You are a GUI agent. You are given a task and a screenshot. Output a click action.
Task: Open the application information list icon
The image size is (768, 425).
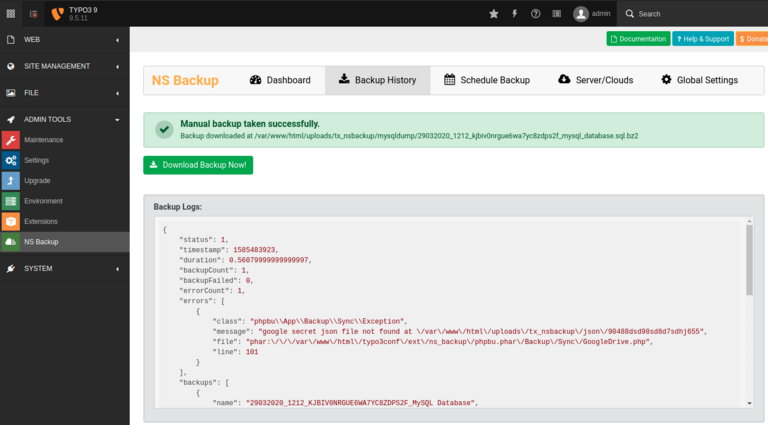coord(557,14)
